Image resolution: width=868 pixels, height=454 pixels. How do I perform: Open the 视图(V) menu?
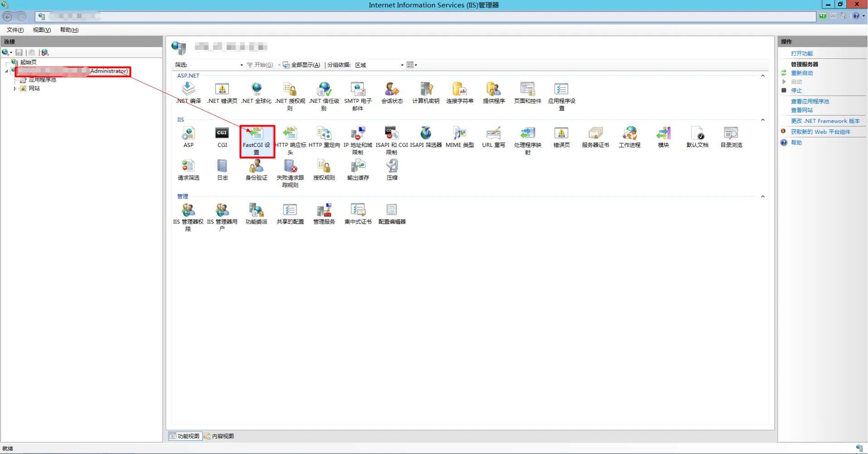point(42,30)
